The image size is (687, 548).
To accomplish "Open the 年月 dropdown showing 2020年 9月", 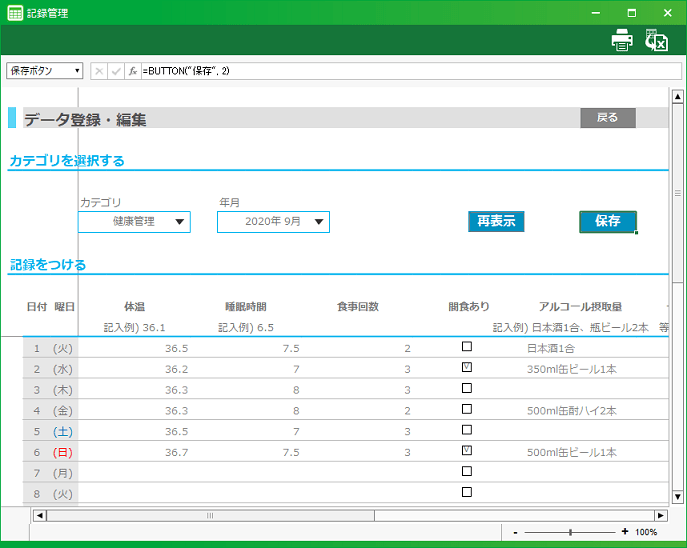I will pos(273,222).
